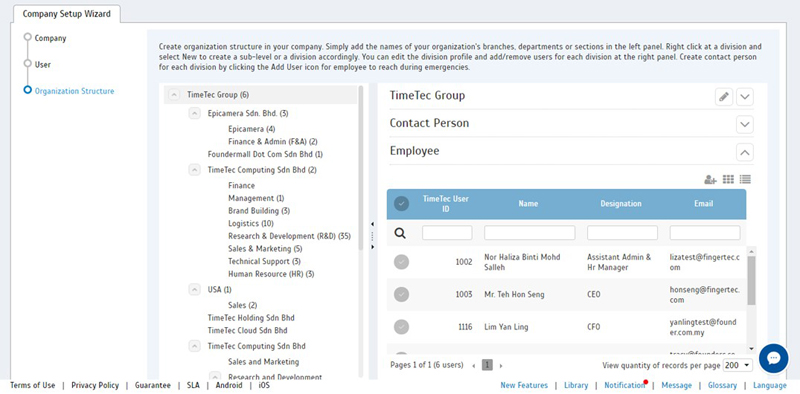The width and height of the screenshot is (800, 394).
Task: Open the Notification link in footer
Action: [x=624, y=385]
